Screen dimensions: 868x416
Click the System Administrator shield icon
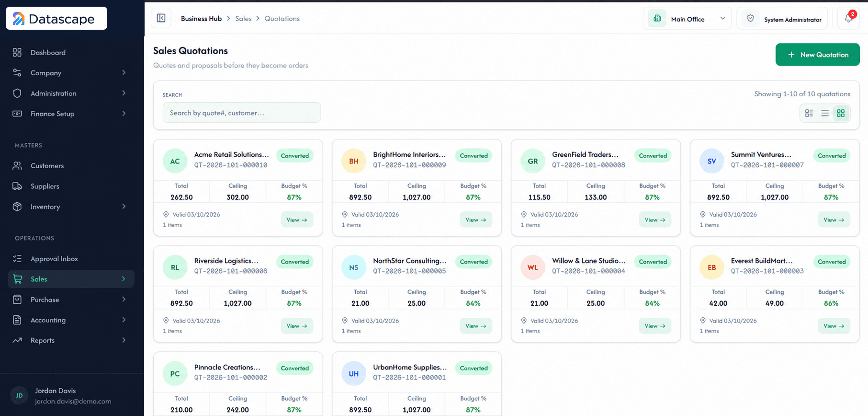coord(750,18)
